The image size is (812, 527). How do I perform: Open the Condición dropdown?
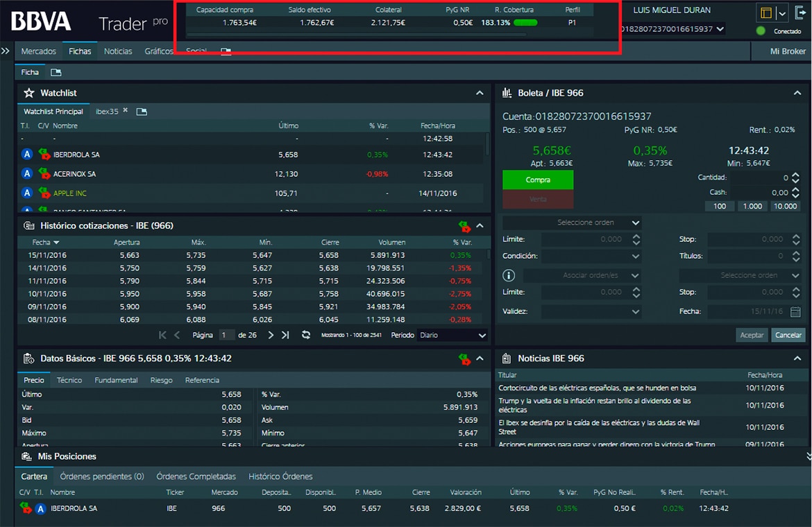pos(591,256)
